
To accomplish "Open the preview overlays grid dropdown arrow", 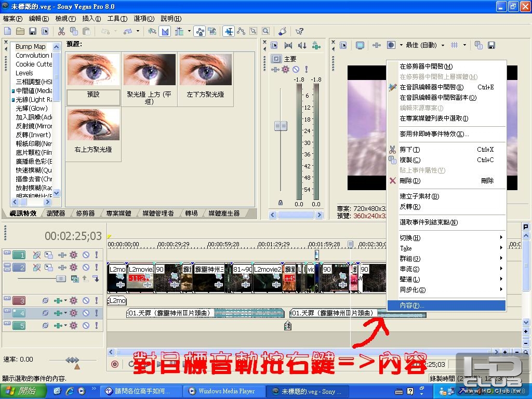I will (x=465, y=45).
